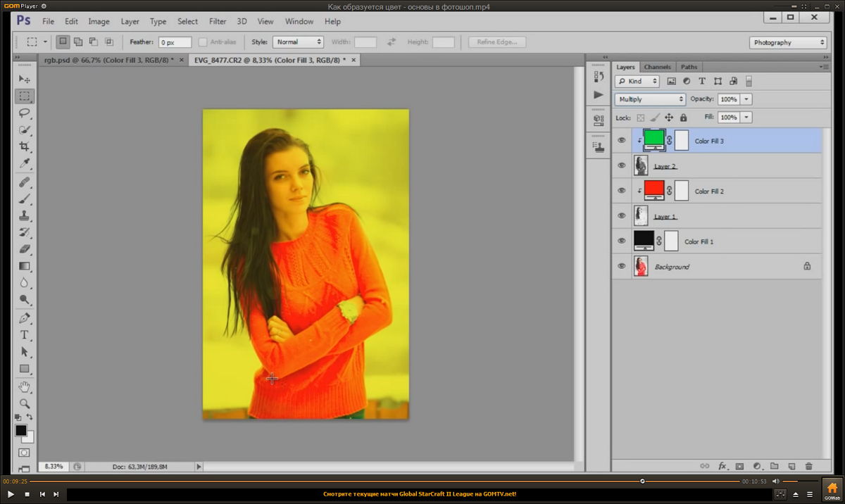
Task: Hide the Layer 2 eye icon
Action: [621, 166]
